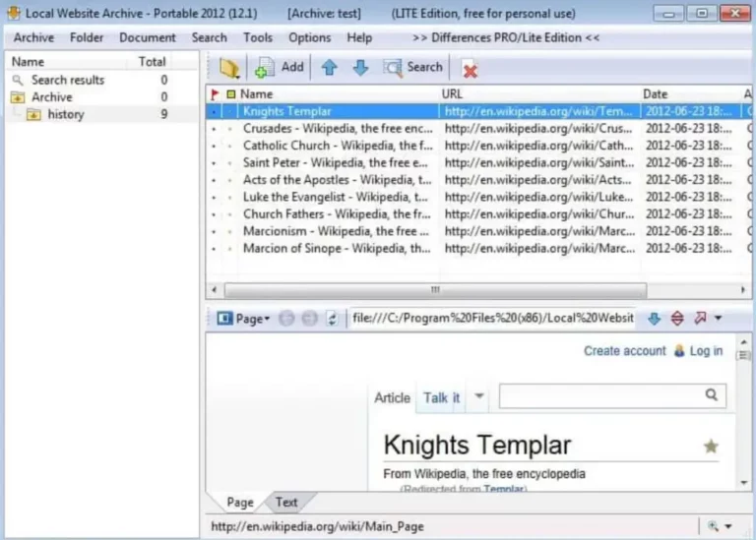The image size is (756, 540).
Task: Click the folder-with-arrow toolbar icon
Action: pyautogui.click(x=229, y=68)
